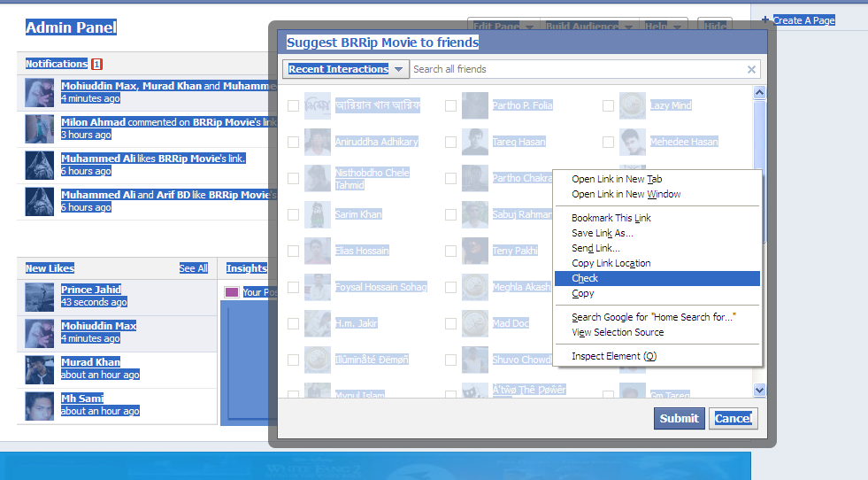Check the box next to Aniruddha Adhikary

click(293, 142)
